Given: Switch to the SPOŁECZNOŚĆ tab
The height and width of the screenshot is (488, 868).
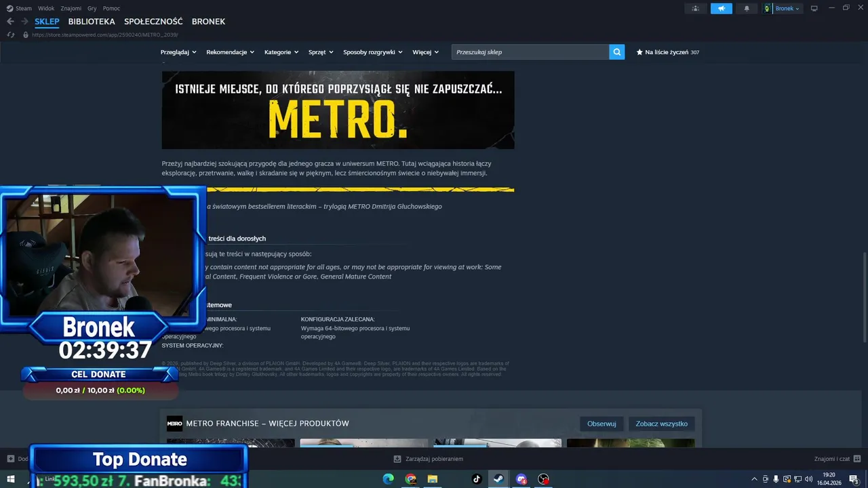Looking at the screenshot, I should point(153,22).
